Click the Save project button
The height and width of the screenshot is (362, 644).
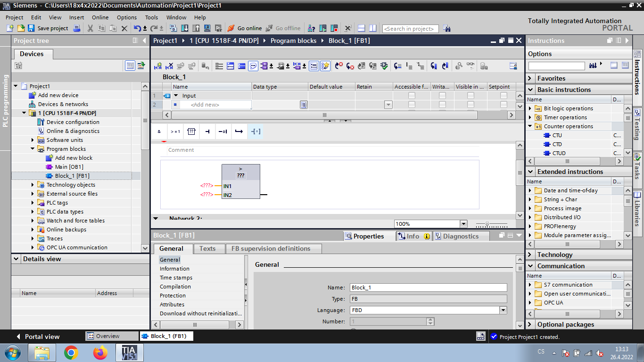click(x=48, y=28)
